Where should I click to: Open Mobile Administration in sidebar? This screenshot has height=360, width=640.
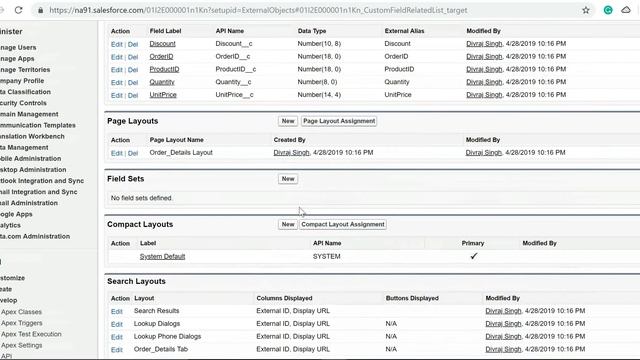click(31, 158)
